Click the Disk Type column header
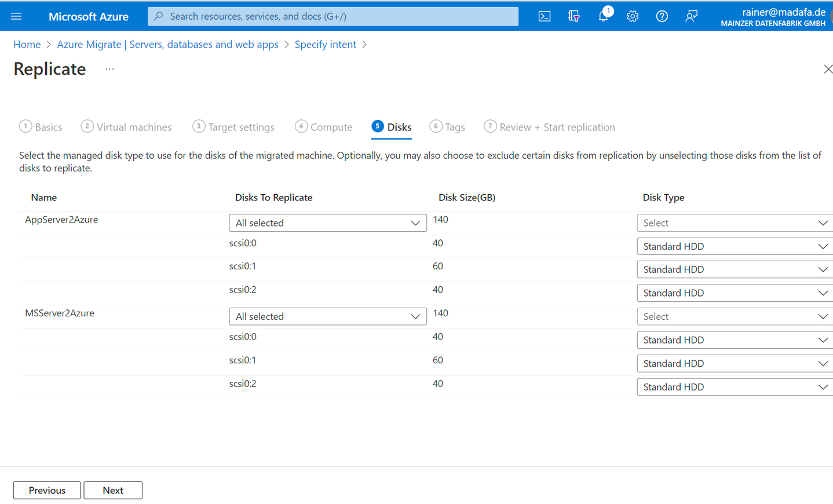 coord(663,198)
